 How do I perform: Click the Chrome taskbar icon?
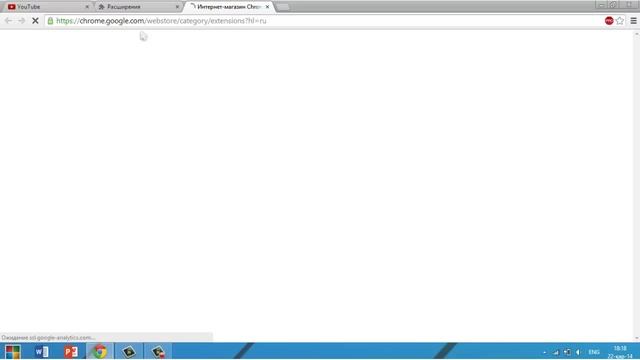(100, 351)
